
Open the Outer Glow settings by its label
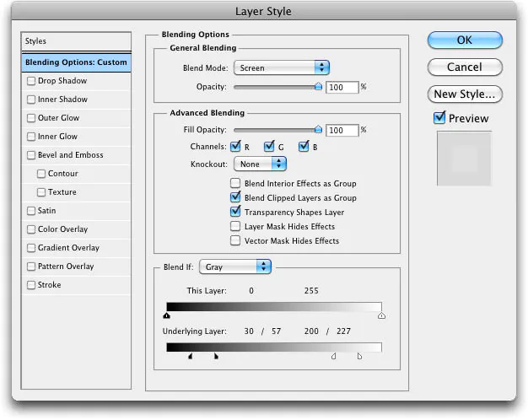(58, 118)
